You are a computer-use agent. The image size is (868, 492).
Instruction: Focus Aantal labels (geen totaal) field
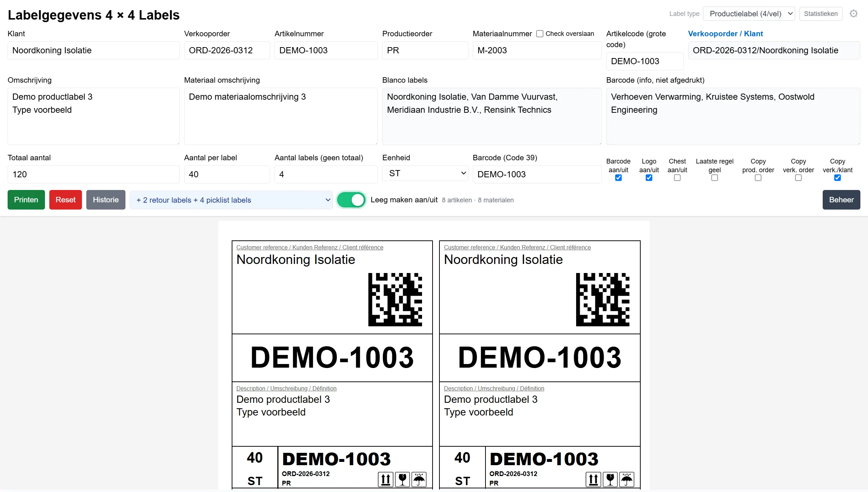(326, 174)
